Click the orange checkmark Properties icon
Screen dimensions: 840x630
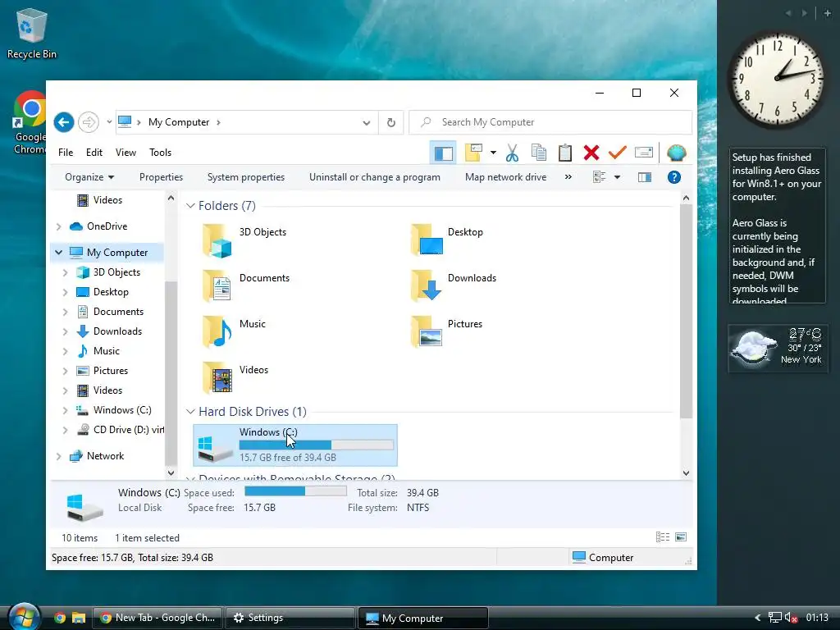pyautogui.click(x=617, y=153)
